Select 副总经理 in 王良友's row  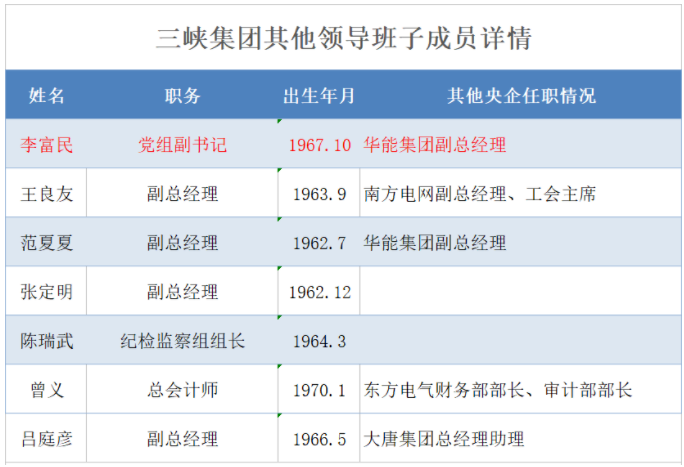182,194
